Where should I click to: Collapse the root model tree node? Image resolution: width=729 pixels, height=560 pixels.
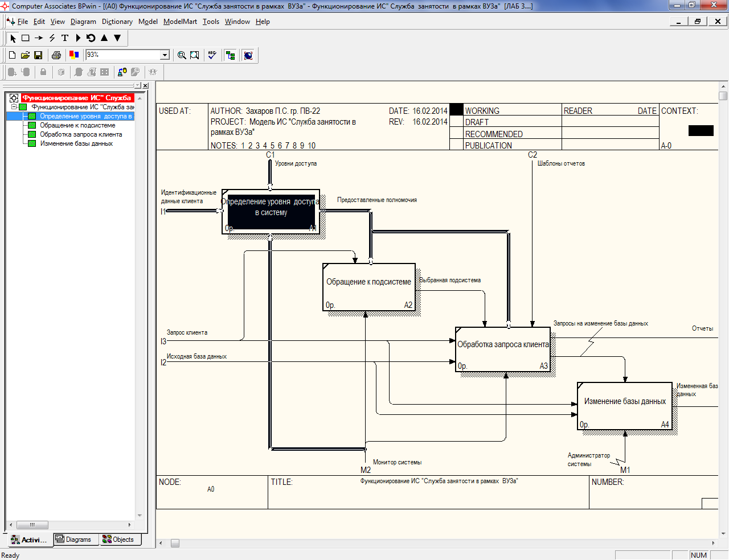14,107
